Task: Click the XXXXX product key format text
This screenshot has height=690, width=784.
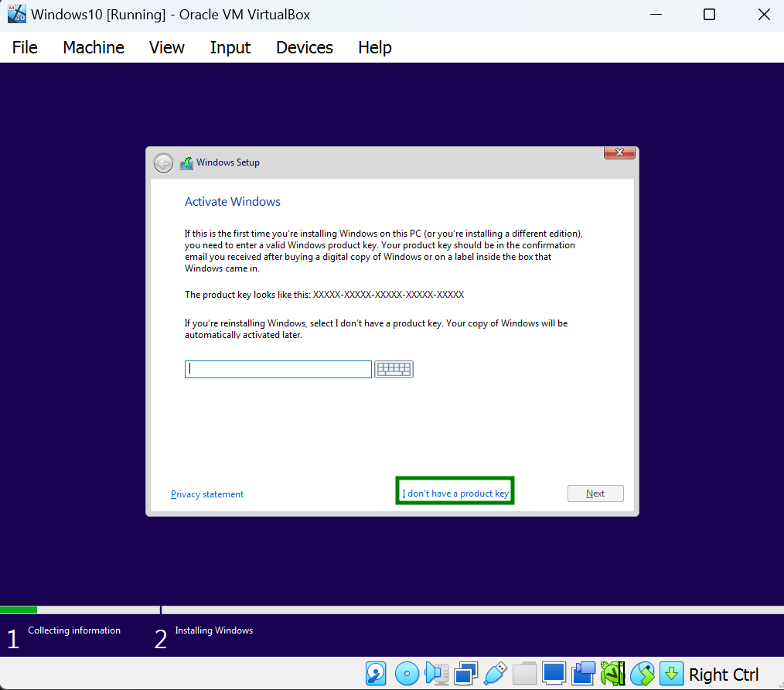Action: point(388,295)
